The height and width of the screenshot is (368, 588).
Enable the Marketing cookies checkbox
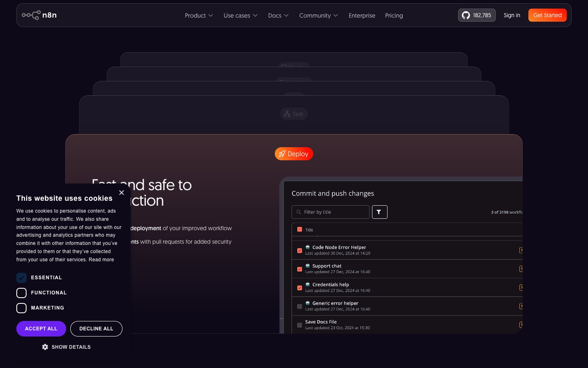[21, 308]
